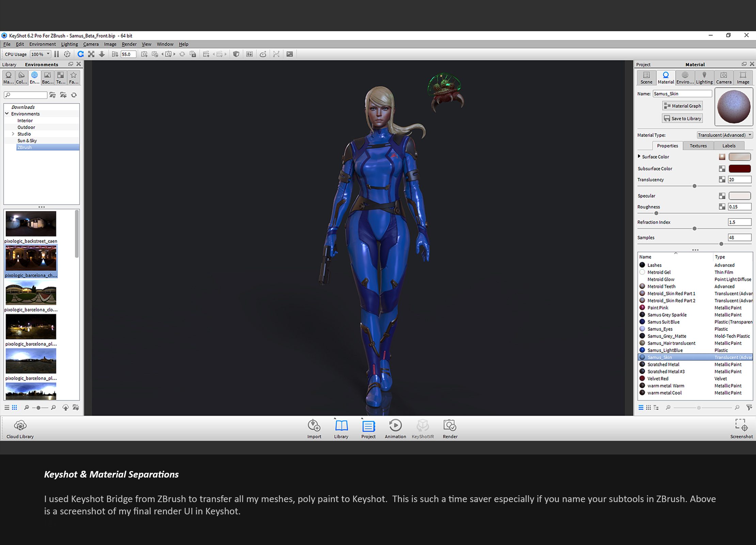Open the Render dialog

click(x=450, y=429)
